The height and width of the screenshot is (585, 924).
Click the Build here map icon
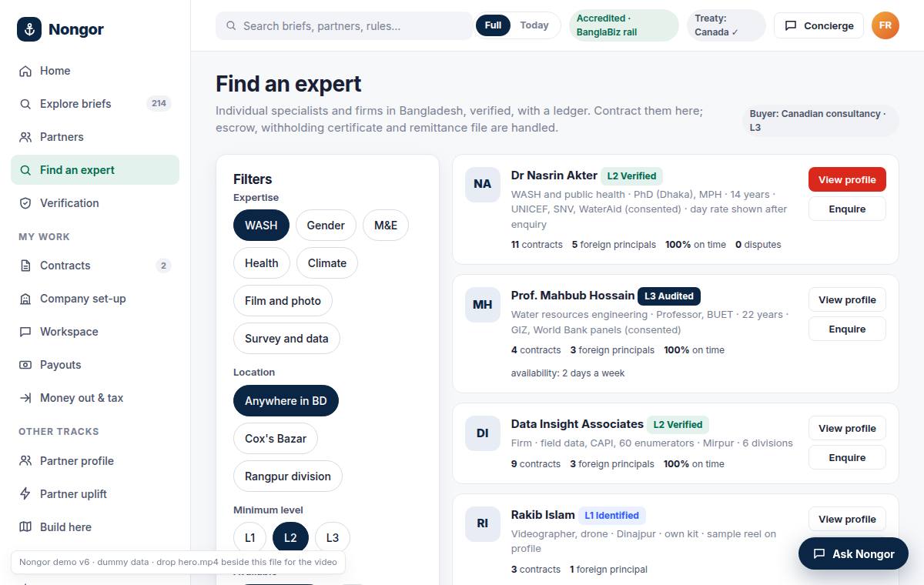pyautogui.click(x=25, y=527)
